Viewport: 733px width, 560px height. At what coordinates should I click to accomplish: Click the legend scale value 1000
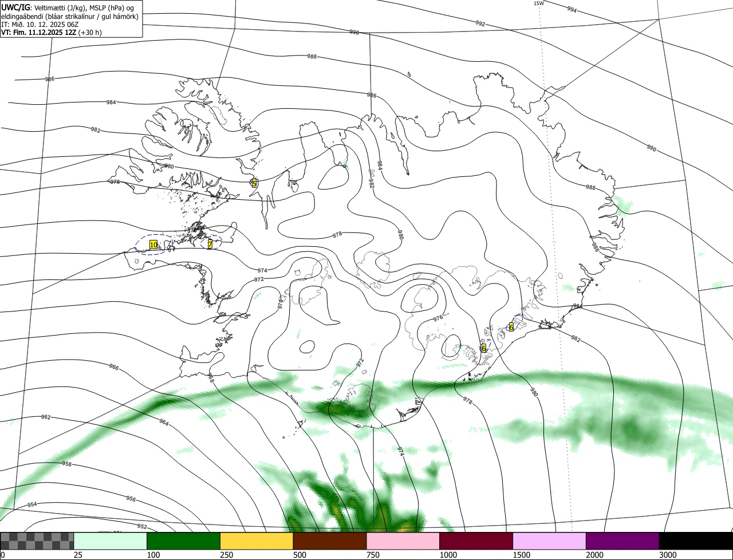448,555
